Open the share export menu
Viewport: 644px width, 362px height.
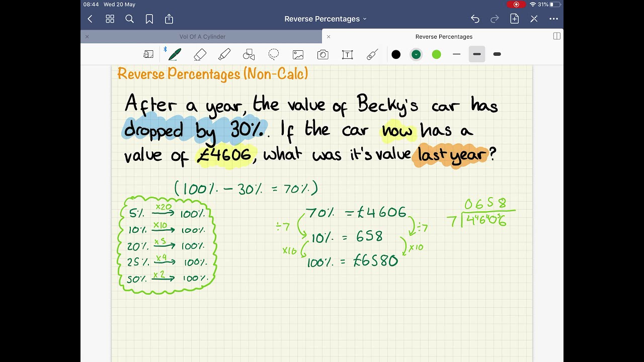169,19
